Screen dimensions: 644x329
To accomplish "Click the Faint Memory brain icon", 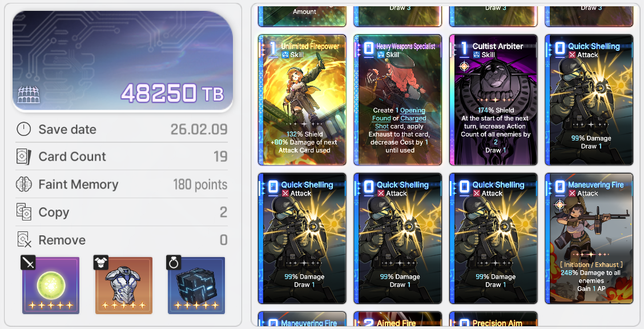I will [24, 184].
